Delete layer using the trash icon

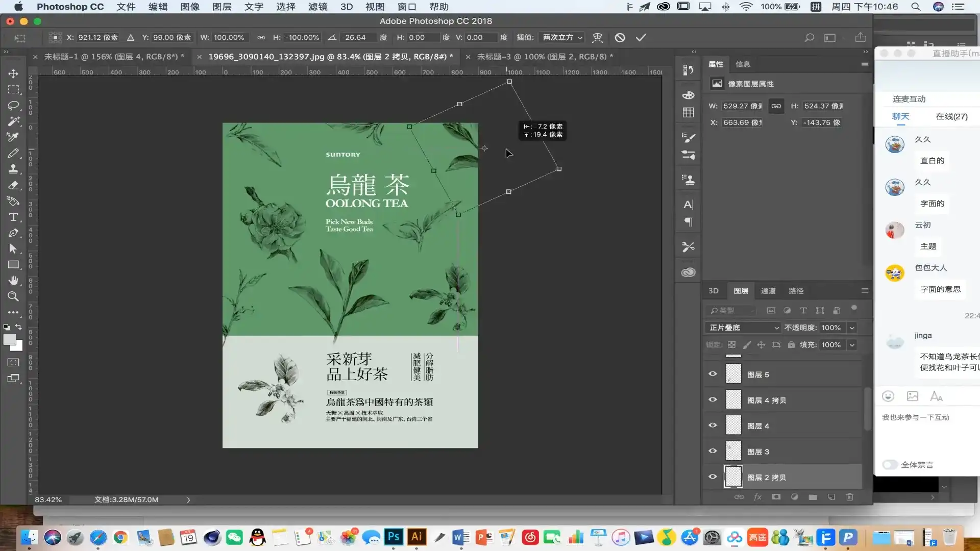850,497
